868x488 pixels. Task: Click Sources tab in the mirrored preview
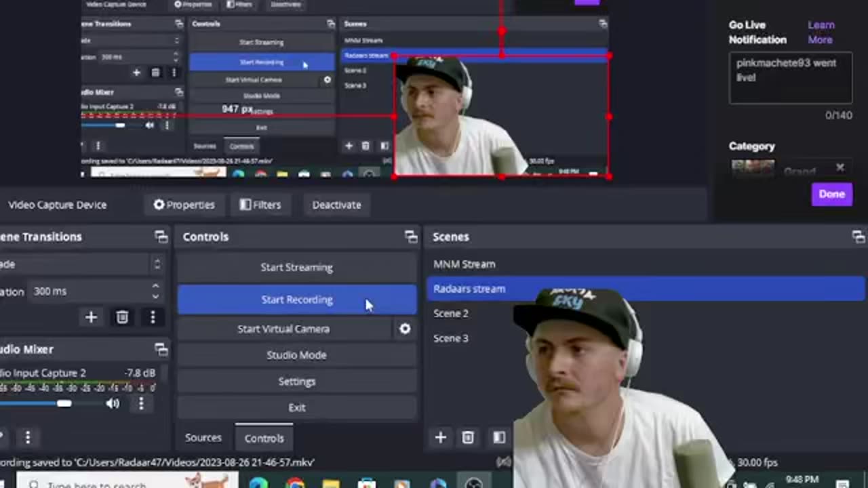(205, 146)
